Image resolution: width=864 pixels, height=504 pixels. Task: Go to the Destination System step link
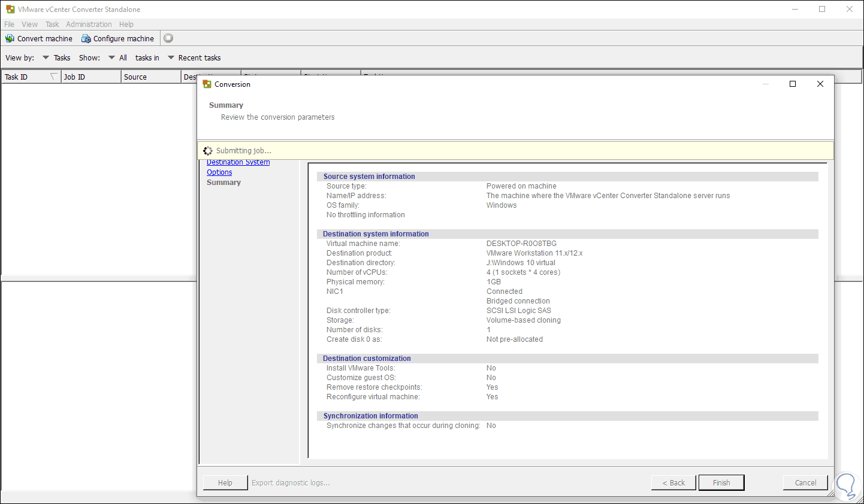(238, 162)
